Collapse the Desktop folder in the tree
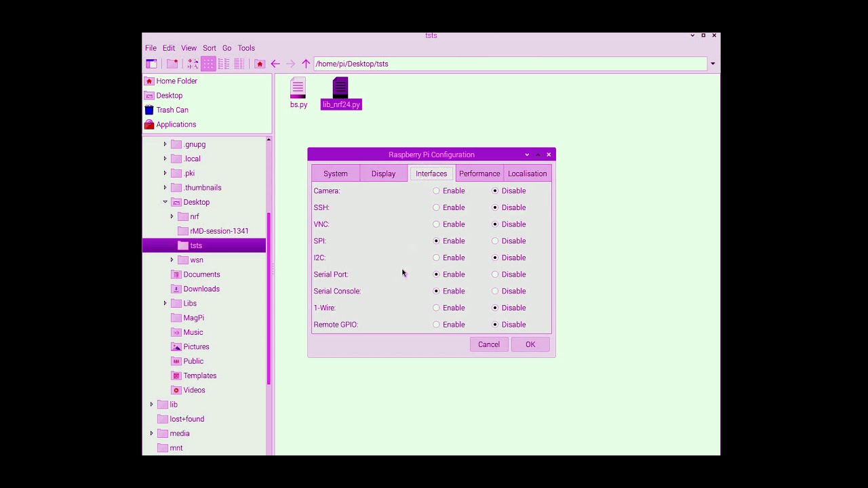Screen dimensions: 868x488 pos(165,202)
